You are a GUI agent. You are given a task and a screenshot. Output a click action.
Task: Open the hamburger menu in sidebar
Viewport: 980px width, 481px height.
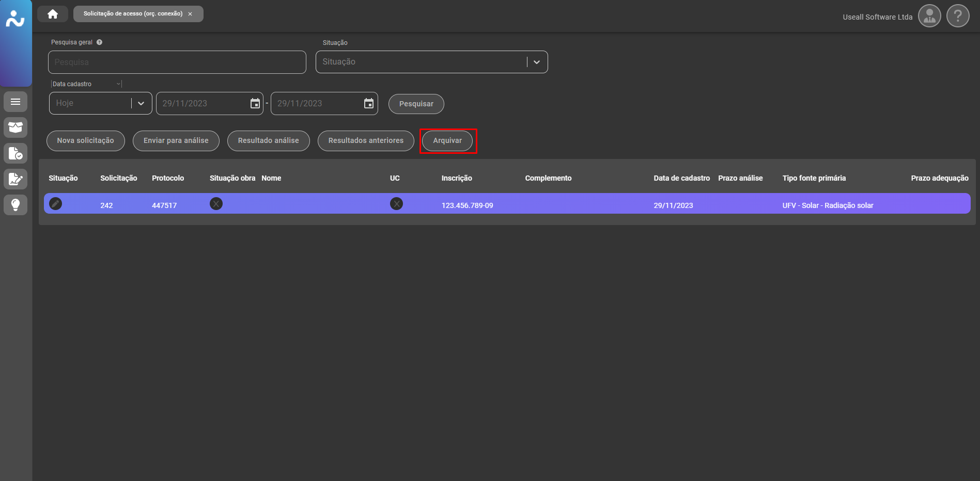coord(15,102)
